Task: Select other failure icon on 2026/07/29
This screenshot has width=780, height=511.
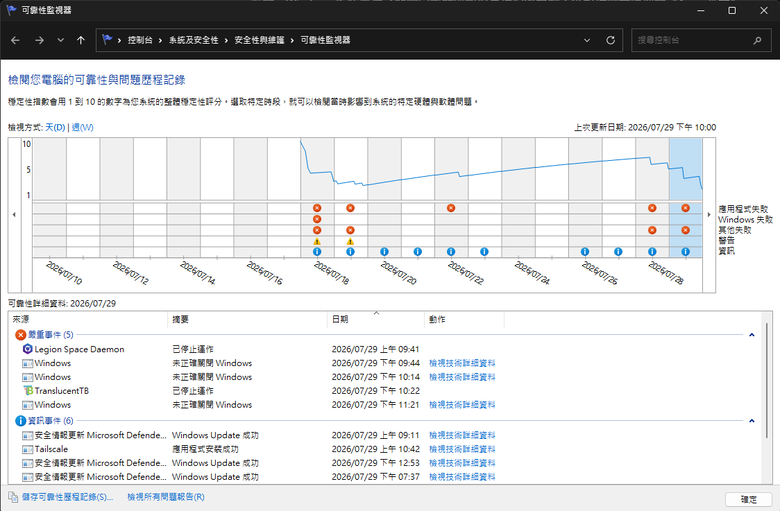Action: pyautogui.click(x=685, y=230)
